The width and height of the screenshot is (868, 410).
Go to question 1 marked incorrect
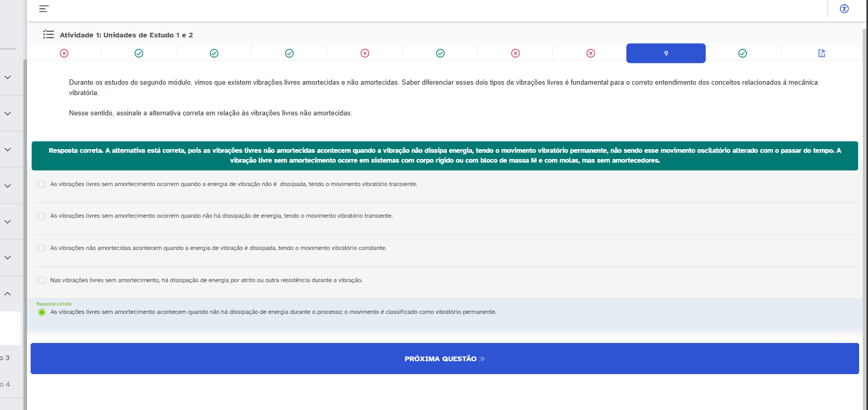coord(64,54)
